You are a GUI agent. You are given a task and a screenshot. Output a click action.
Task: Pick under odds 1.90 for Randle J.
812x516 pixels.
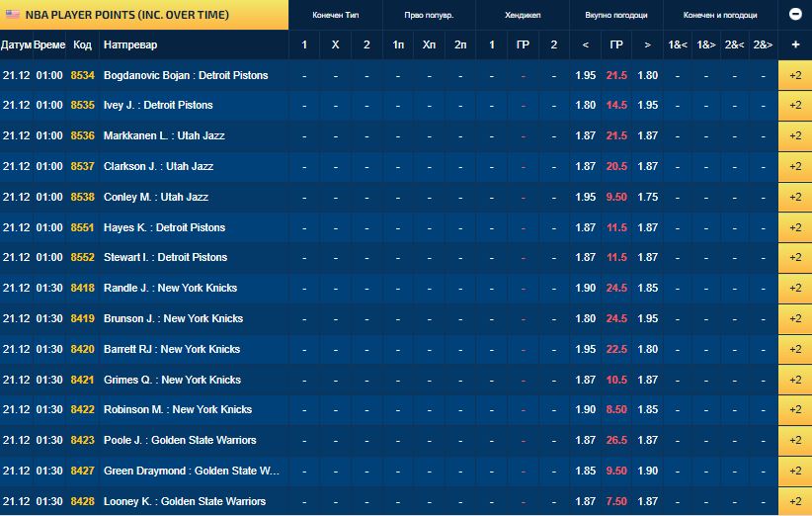pyautogui.click(x=586, y=288)
